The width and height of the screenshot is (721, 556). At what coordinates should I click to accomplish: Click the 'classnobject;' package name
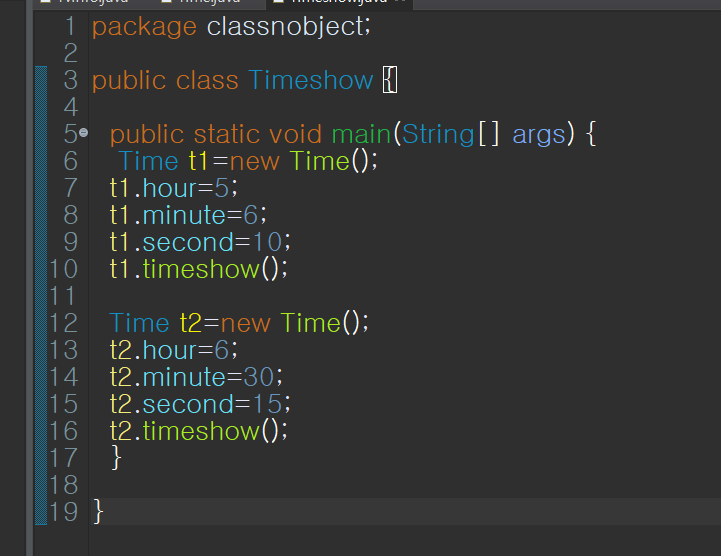click(x=289, y=26)
